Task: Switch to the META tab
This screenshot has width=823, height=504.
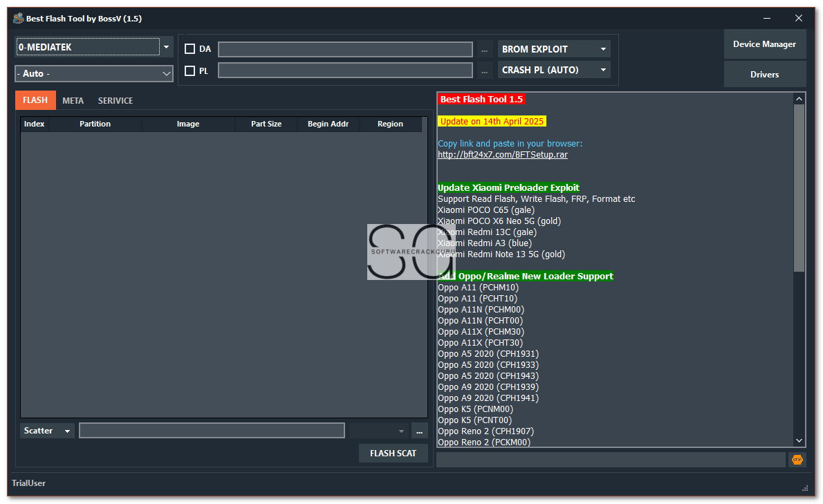Action: 73,101
